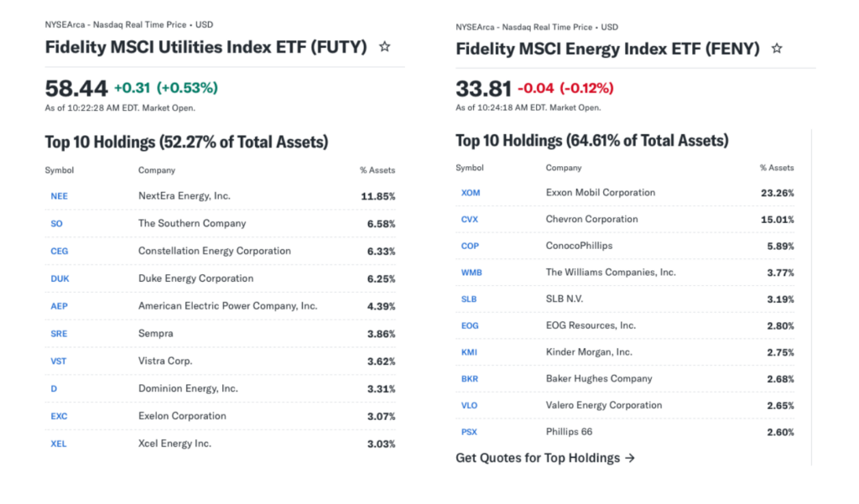Click the Fidelity MSCI Energy Index ETF title
Image resolution: width=859 pixels, height=504 pixels.
coord(607,49)
